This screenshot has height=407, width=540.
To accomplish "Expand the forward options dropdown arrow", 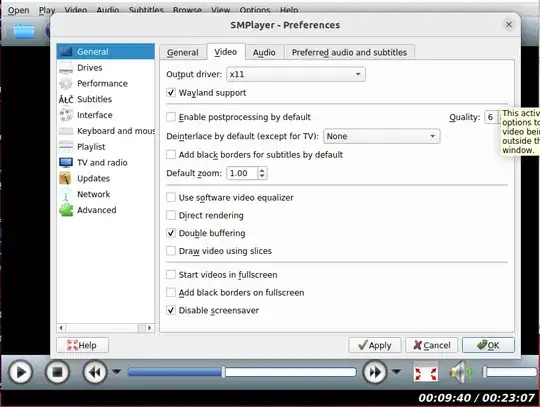I will point(396,372).
